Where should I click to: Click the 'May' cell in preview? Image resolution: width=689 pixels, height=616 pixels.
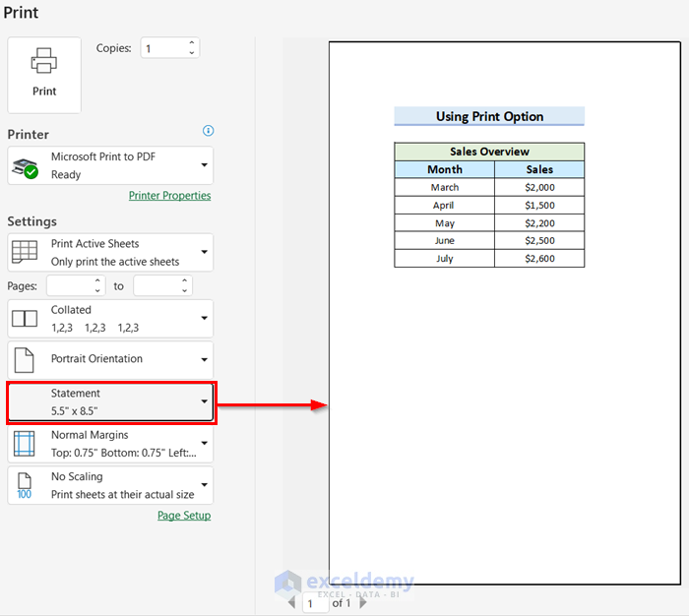click(x=445, y=223)
